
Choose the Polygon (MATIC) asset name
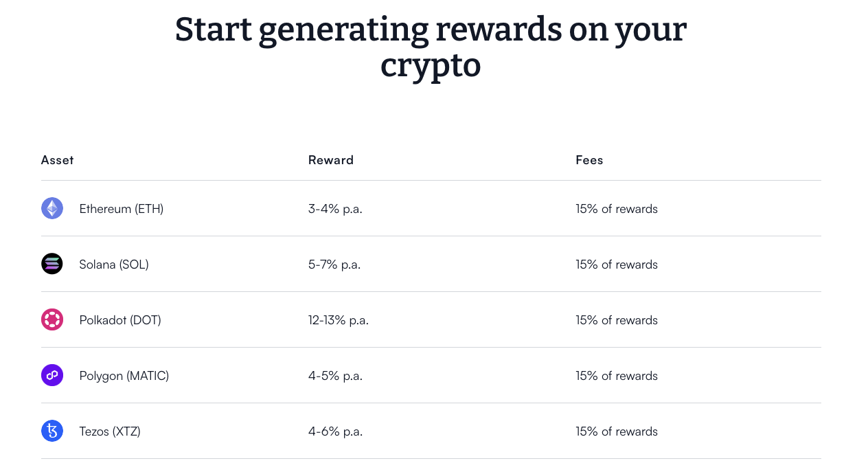pyautogui.click(x=124, y=376)
